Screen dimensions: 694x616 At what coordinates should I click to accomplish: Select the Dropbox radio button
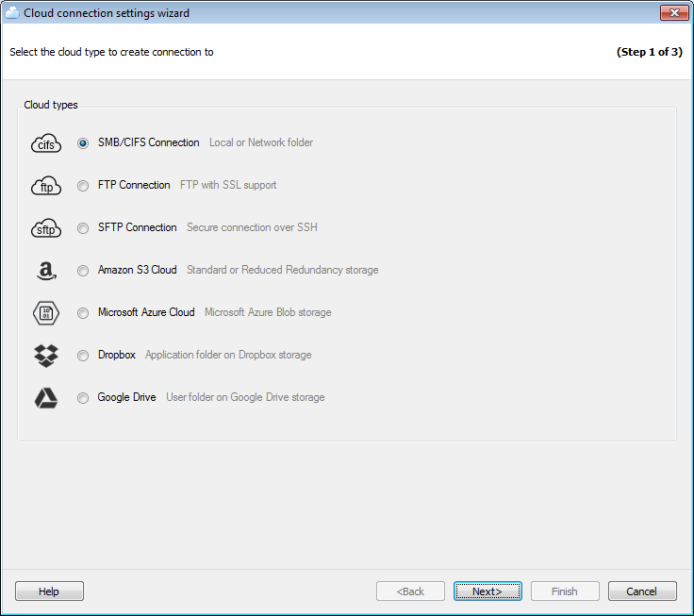click(x=83, y=356)
